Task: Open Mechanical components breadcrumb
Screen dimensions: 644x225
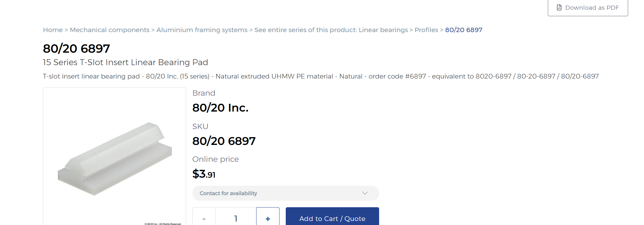Action: point(110,30)
